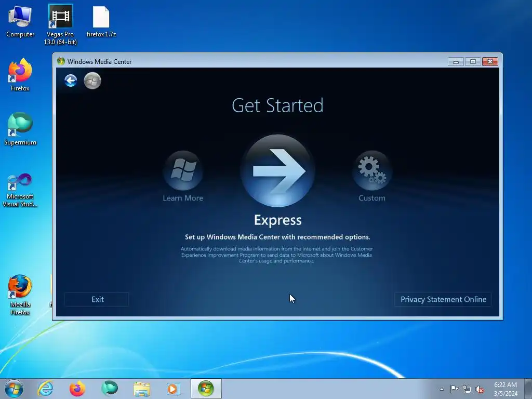The width and height of the screenshot is (532, 399).
Task: Close the Windows Media Center window
Action: 490,61
